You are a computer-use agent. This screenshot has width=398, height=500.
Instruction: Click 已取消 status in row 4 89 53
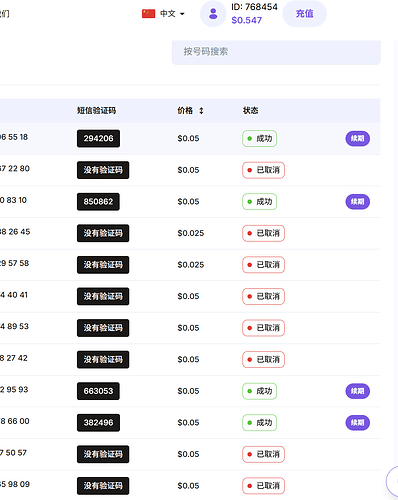tap(263, 328)
